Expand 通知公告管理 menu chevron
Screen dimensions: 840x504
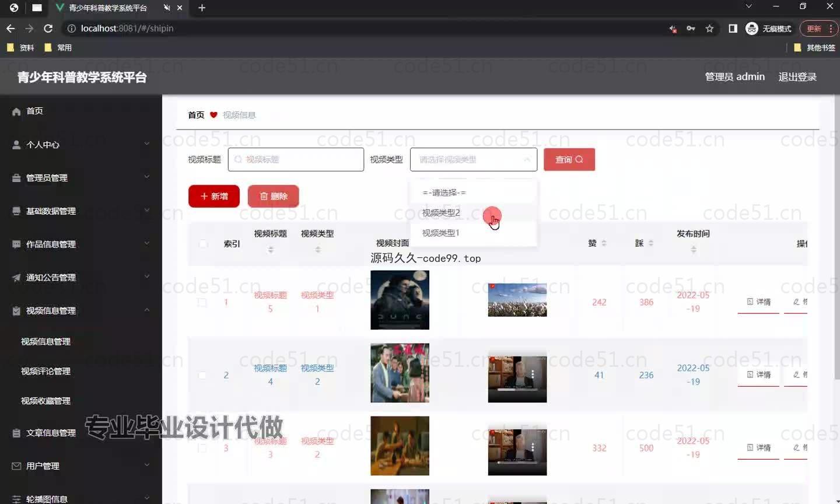pos(147,276)
